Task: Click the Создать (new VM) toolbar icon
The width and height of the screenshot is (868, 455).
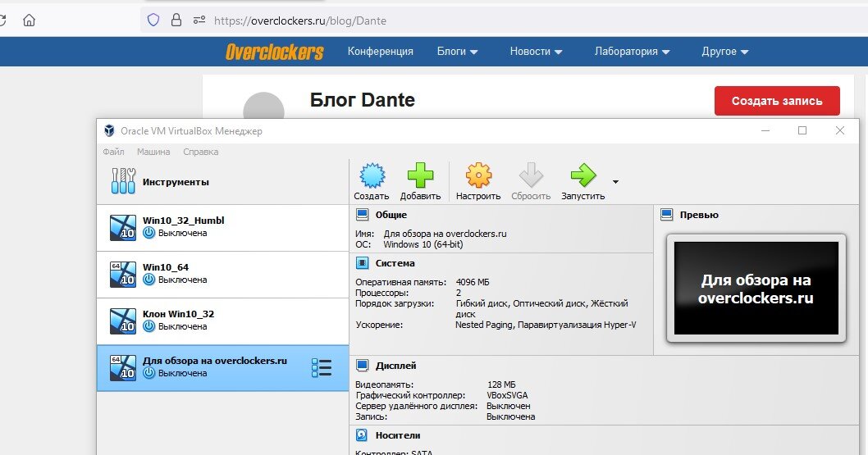Action: 372,175
